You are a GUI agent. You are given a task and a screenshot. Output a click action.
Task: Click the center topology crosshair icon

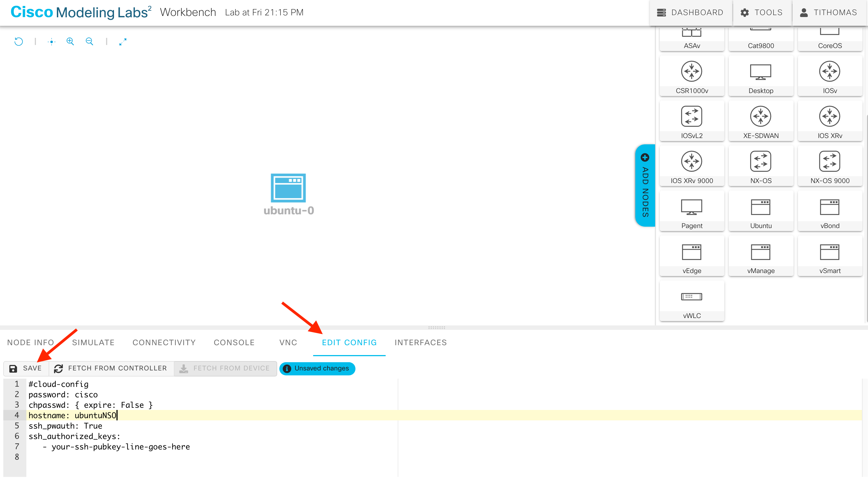pos(51,42)
